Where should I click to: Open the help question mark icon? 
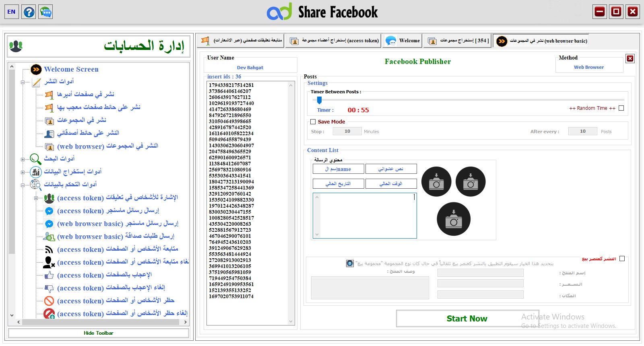(x=29, y=12)
